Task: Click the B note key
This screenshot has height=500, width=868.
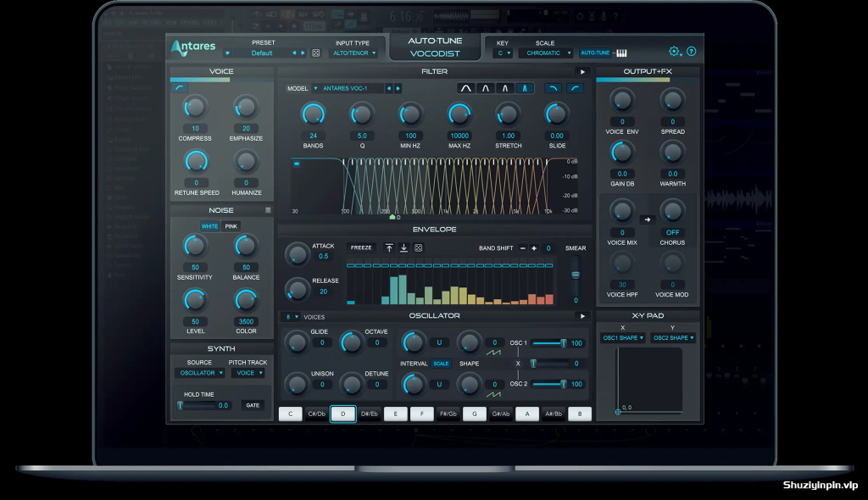Action: click(580, 414)
